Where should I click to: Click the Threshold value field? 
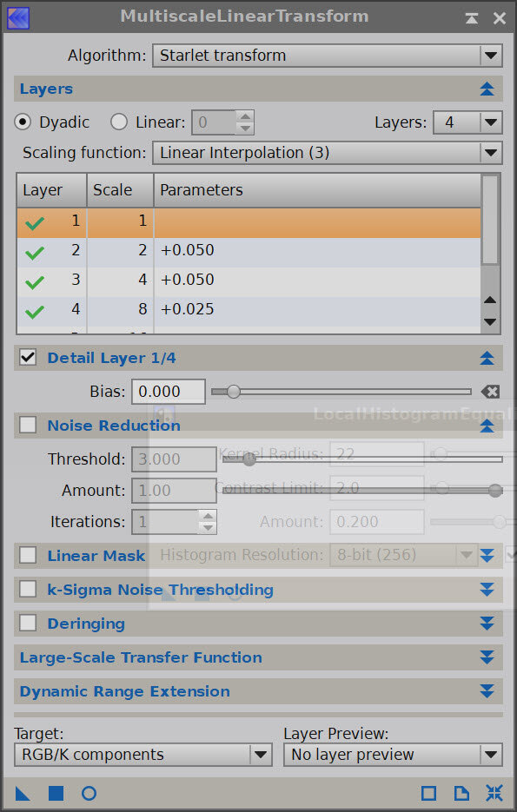[x=174, y=459]
